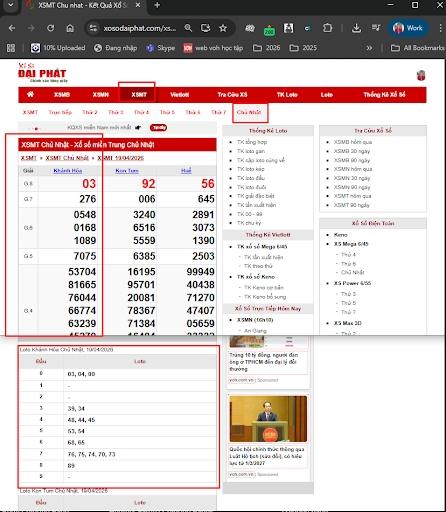Viewport: 446px width, 512px height.
Task: Bookmark this page with the star
Action: 223,28
